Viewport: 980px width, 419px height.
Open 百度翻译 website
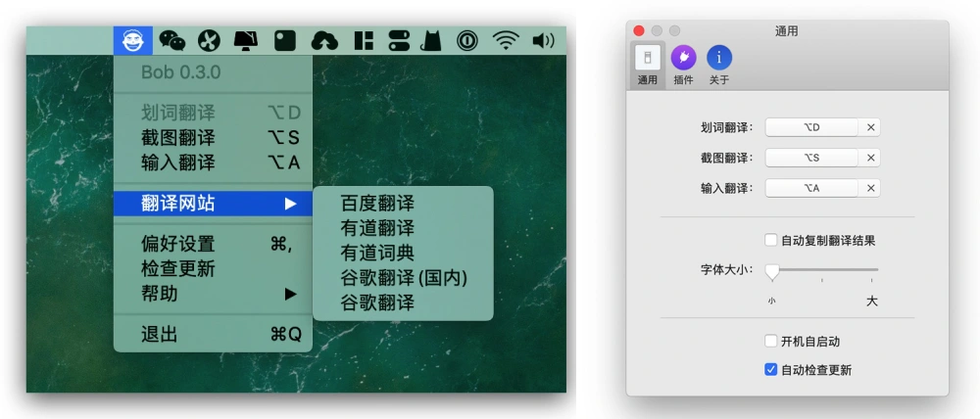[x=403, y=204]
